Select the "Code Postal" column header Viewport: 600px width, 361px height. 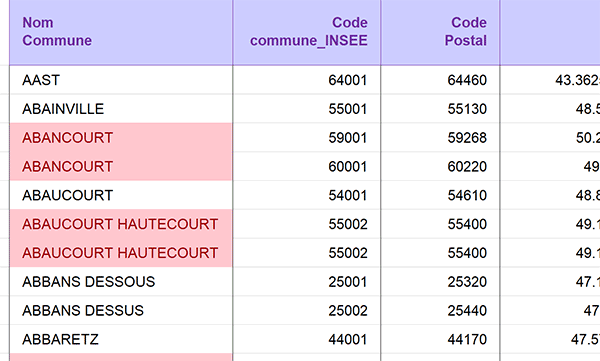(440, 32)
